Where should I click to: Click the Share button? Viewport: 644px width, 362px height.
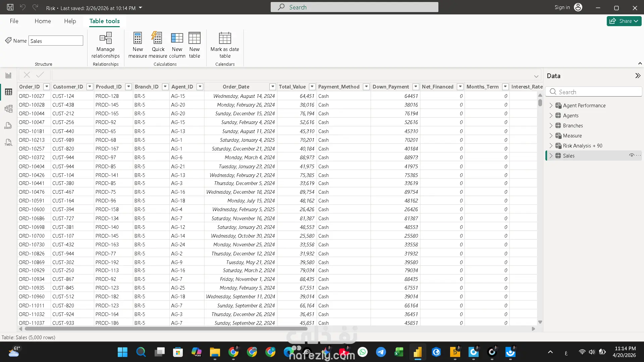click(624, 21)
